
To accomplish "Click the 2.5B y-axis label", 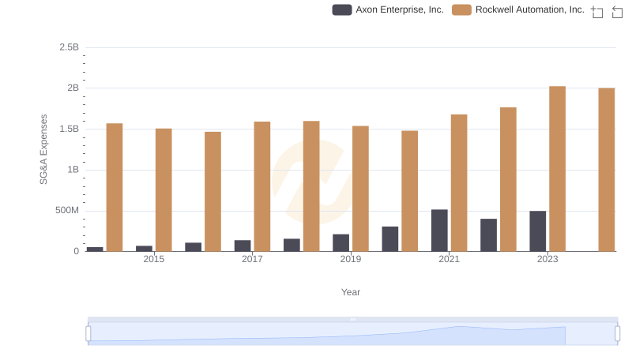I will coord(70,47).
